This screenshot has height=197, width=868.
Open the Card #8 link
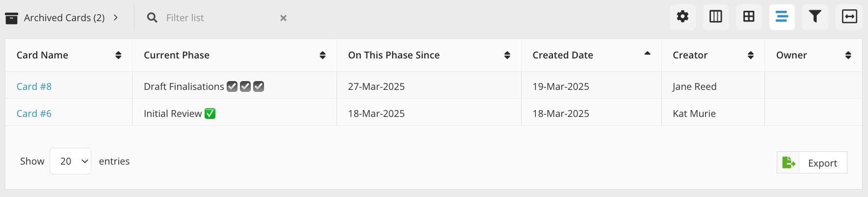pos(34,86)
